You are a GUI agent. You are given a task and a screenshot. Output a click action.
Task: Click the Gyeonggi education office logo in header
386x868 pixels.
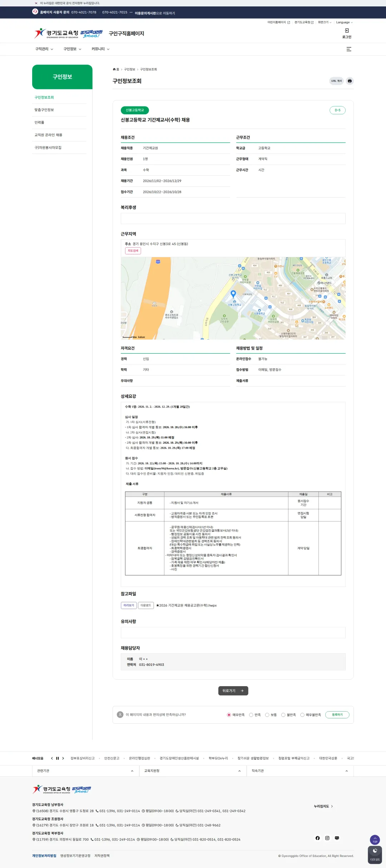[x=68, y=34]
